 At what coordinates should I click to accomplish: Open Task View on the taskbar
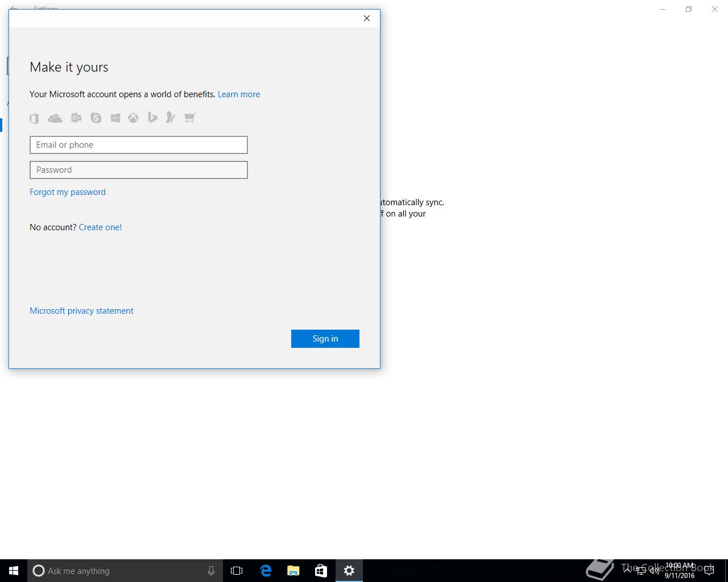coord(237,571)
